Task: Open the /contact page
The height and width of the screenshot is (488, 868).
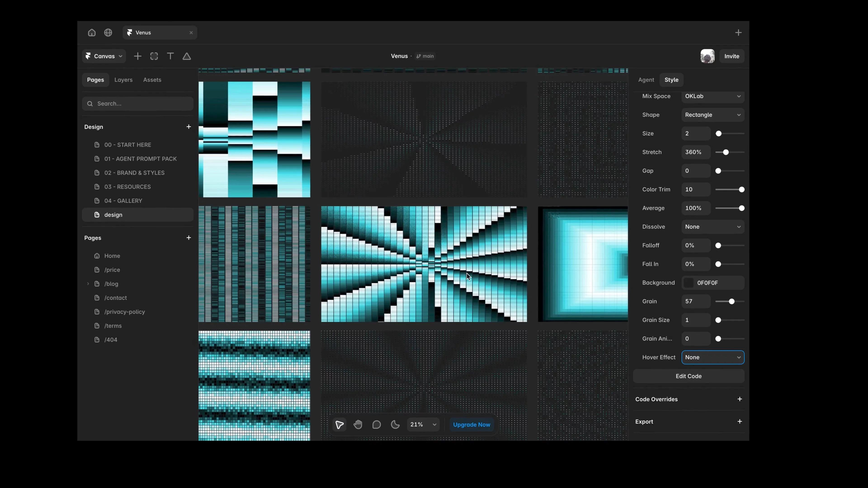Action: [x=137, y=298]
